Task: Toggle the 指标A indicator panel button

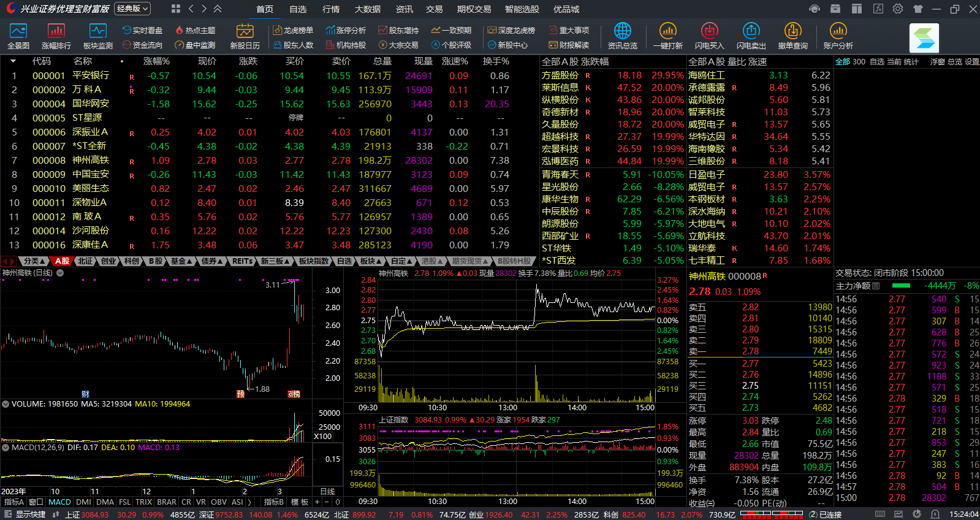Action: pos(13,502)
